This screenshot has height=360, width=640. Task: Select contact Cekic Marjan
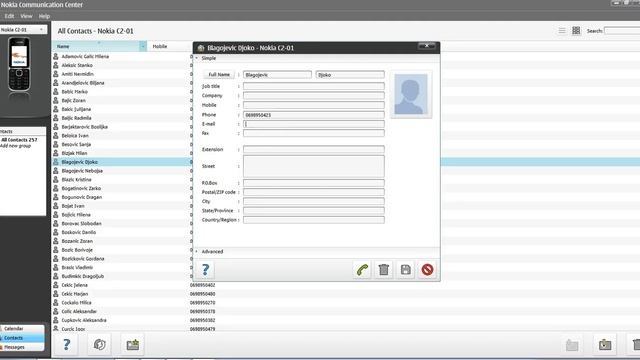75,294
